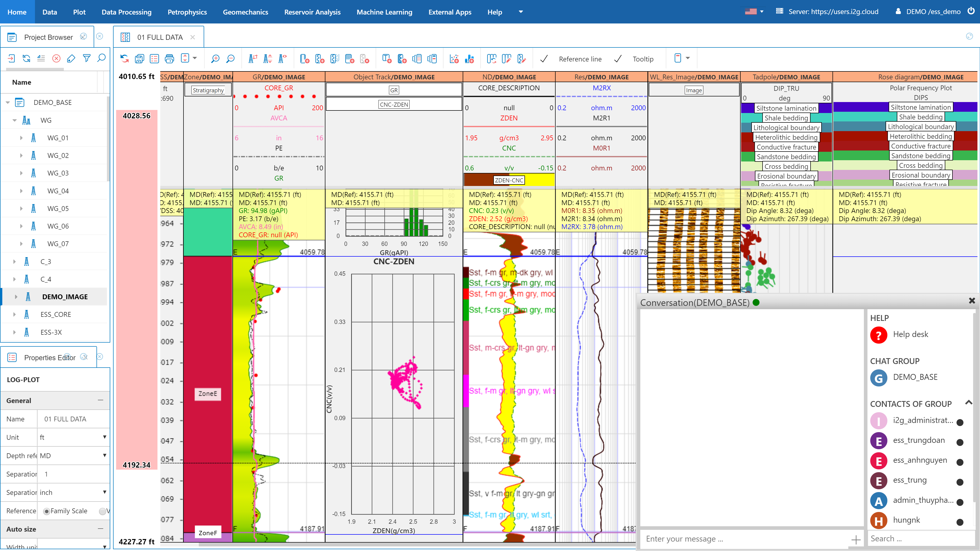Click the Save As double-disk icon
This screenshot has width=980, height=551.
[140, 59]
